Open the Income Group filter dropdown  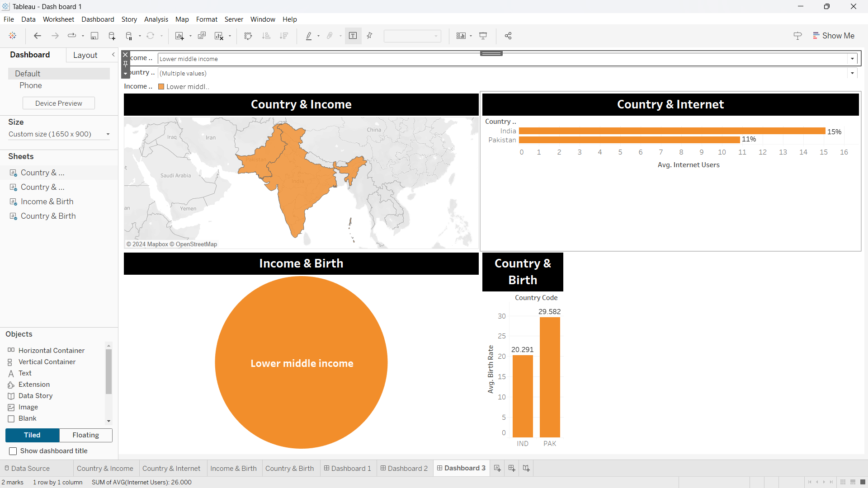[x=853, y=59]
